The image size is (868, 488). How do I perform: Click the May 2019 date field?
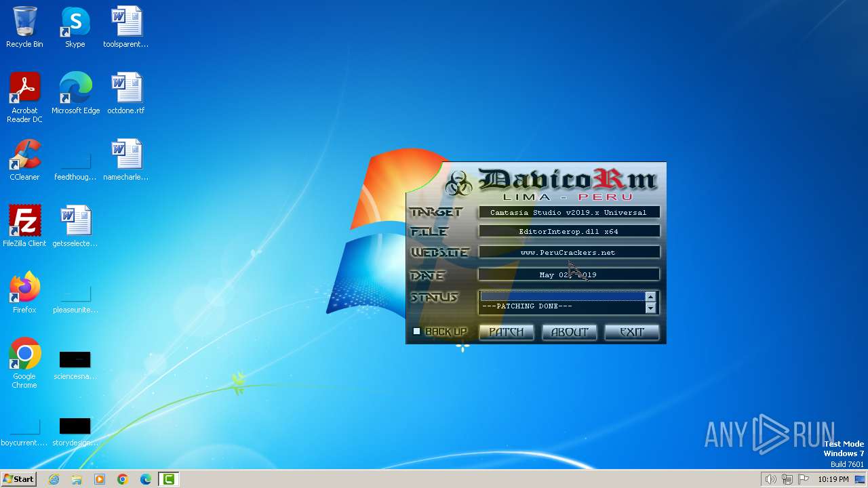[x=569, y=274]
